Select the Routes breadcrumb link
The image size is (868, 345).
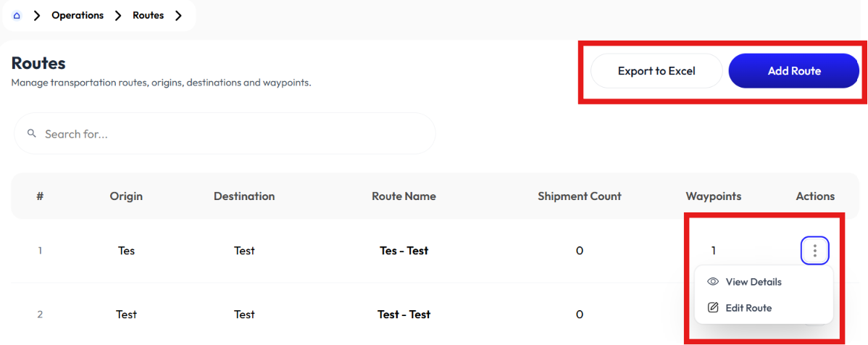pos(149,15)
